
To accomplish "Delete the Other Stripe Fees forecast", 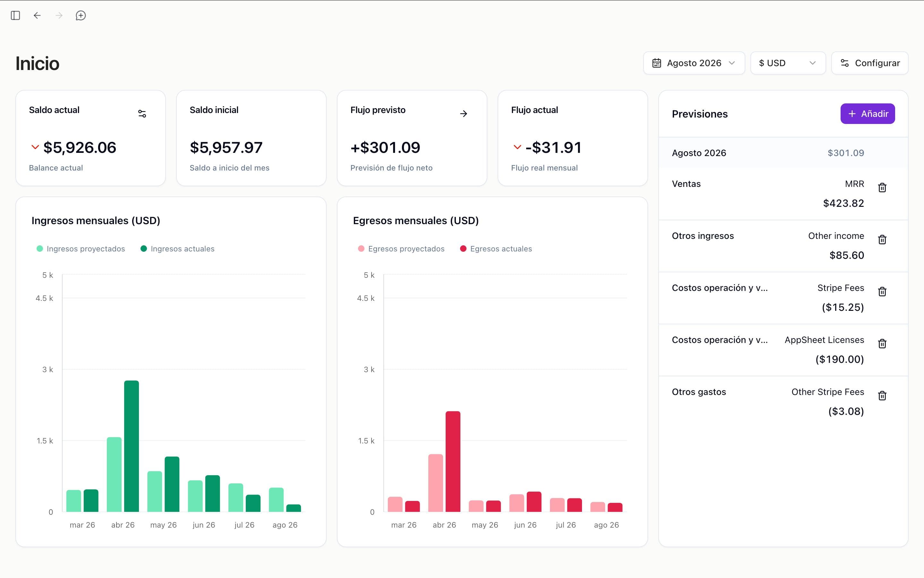I will click(x=882, y=395).
